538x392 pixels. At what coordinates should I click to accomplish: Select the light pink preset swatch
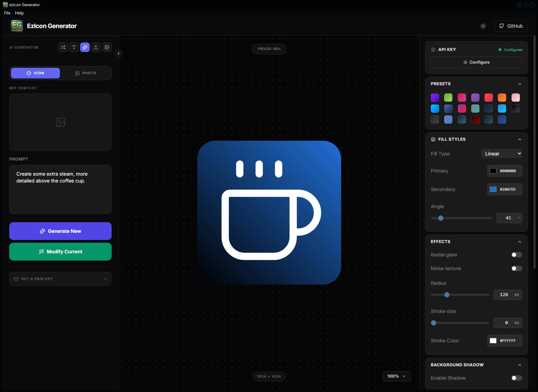pos(516,98)
